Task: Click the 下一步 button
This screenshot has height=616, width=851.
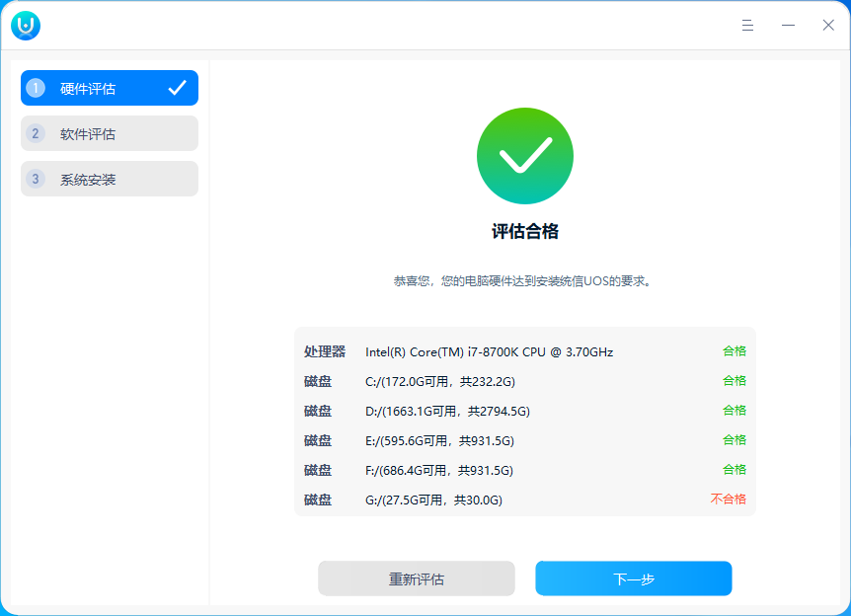Action: [x=633, y=578]
